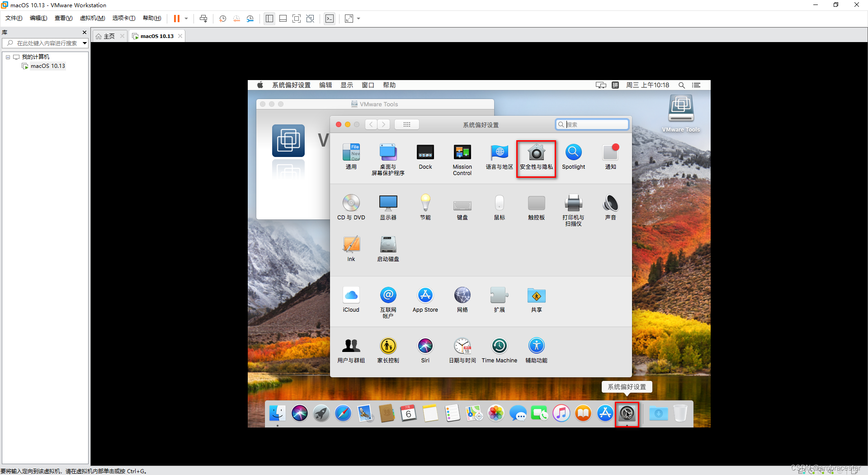Click System Preferences gear in Dock
The image size is (868, 475).
[x=627, y=413]
